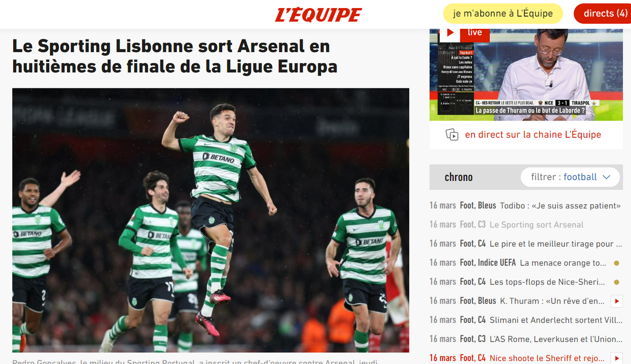
Task: Open 'en direct sur la chaine L'Équipe' link
Action: (x=533, y=134)
